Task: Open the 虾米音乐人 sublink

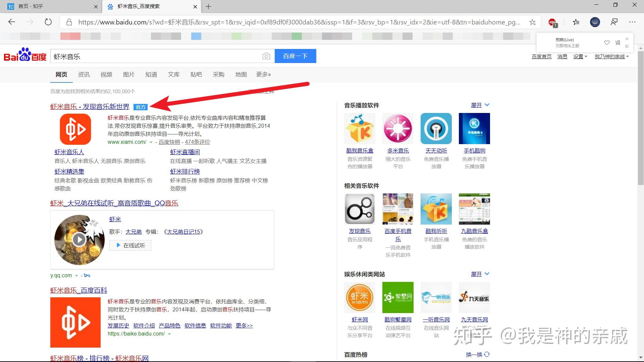Action: (x=69, y=152)
